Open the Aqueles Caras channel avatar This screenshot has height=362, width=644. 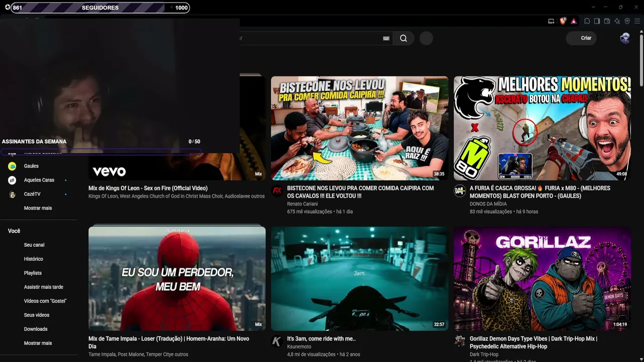[12, 180]
